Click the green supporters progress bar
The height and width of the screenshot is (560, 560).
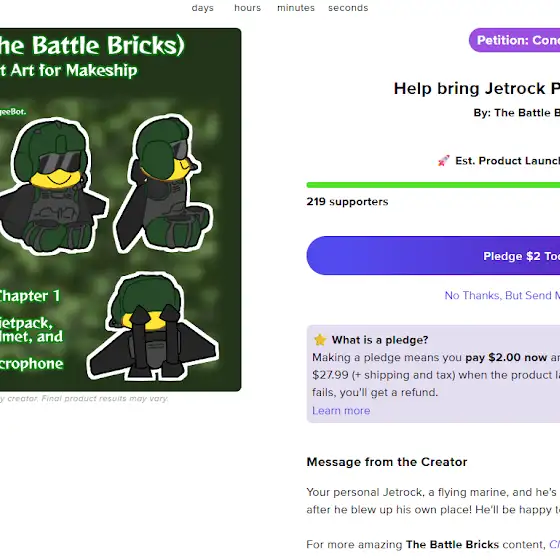pos(433,185)
